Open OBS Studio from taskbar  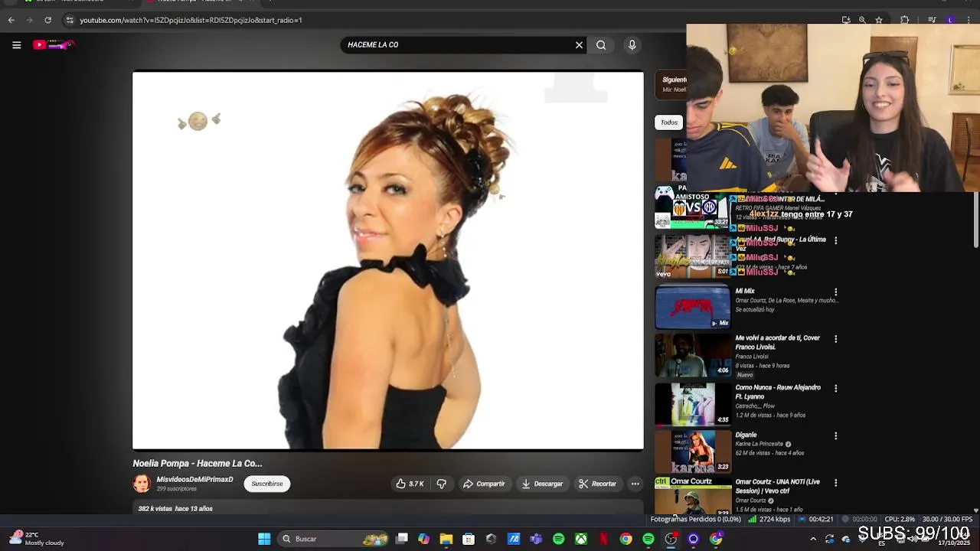click(x=671, y=539)
